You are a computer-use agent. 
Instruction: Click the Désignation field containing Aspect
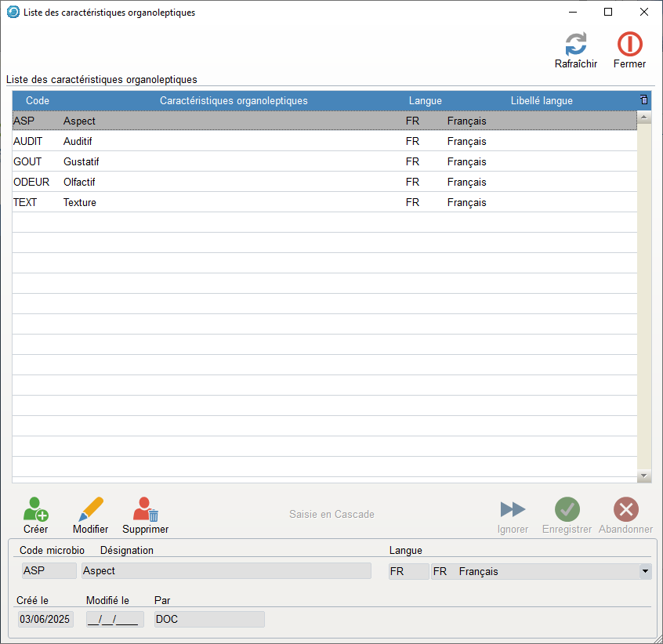226,572
